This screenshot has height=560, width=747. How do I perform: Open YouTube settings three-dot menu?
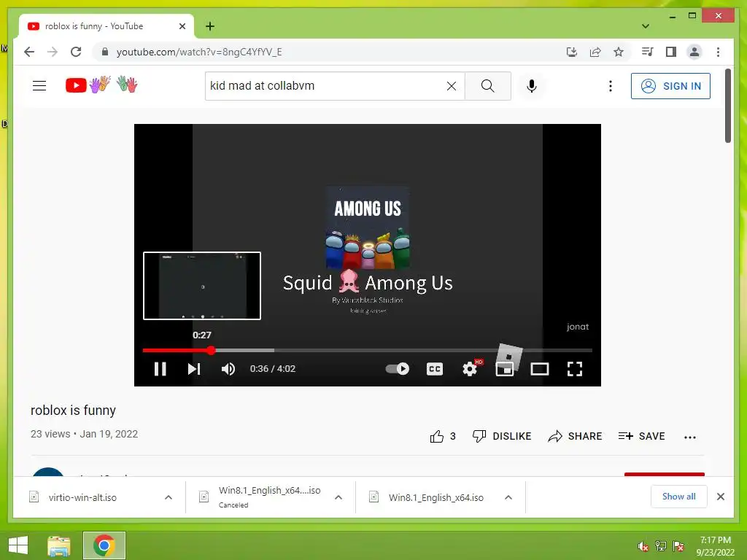[611, 86]
